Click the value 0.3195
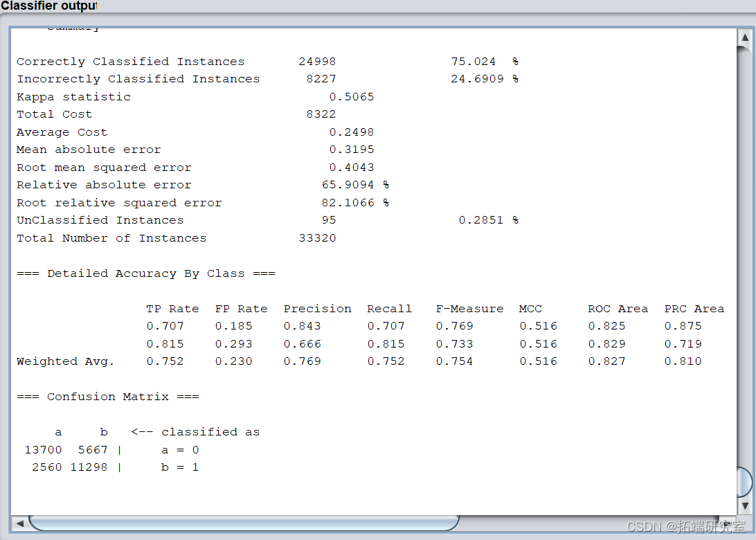 click(x=352, y=150)
